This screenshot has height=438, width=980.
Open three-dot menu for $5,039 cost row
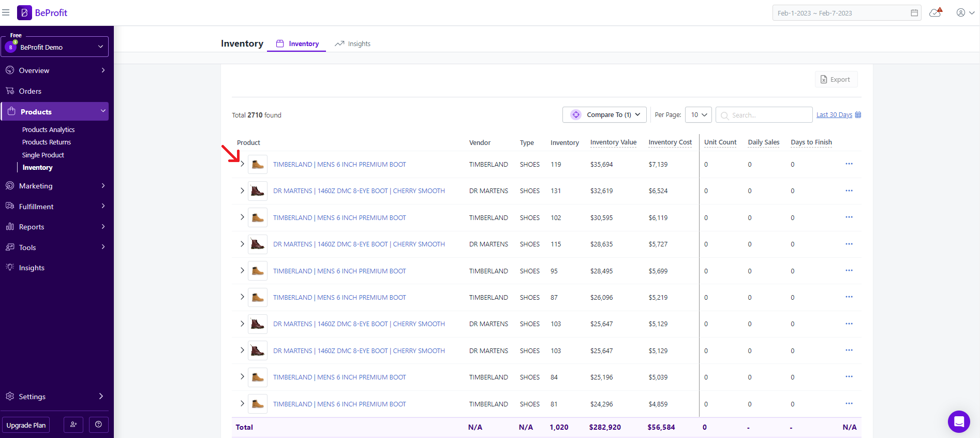click(x=849, y=377)
